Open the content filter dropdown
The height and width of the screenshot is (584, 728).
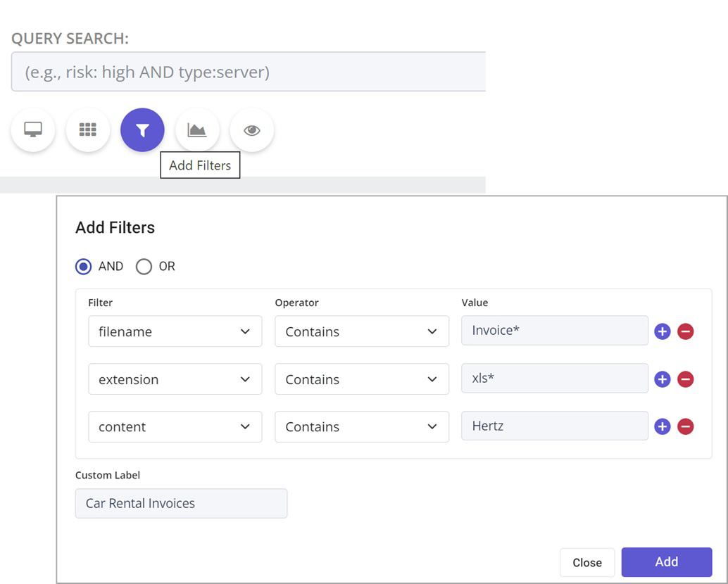(x=175, y=426)
